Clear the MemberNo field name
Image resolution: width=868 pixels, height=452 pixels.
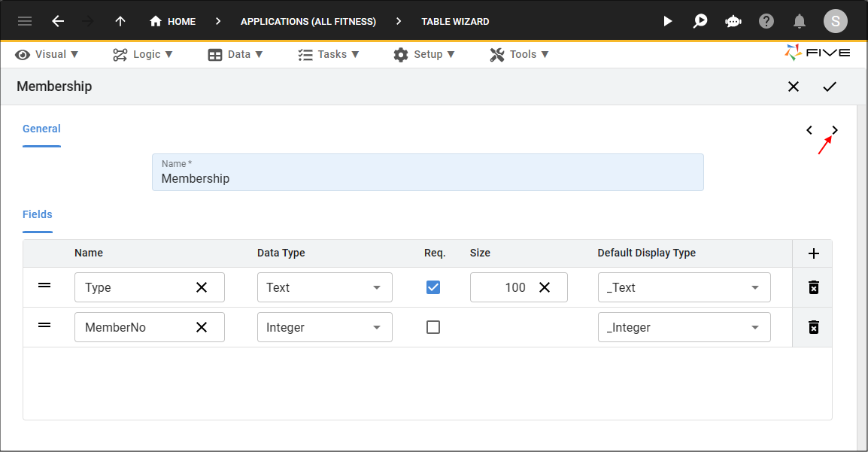(x=202, y=327)
